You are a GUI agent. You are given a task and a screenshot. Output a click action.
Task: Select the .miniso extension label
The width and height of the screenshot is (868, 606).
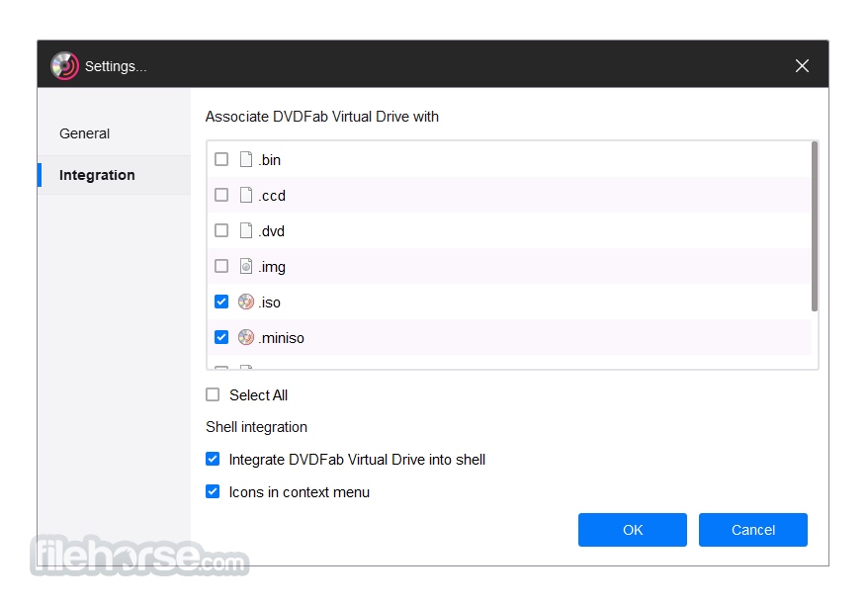(281, 337)
